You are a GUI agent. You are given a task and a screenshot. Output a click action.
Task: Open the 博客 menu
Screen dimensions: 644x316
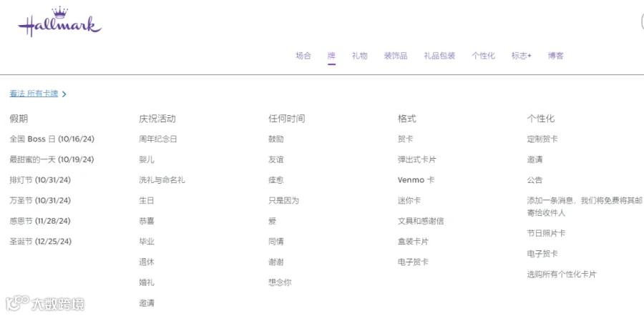tap(556, 56)
